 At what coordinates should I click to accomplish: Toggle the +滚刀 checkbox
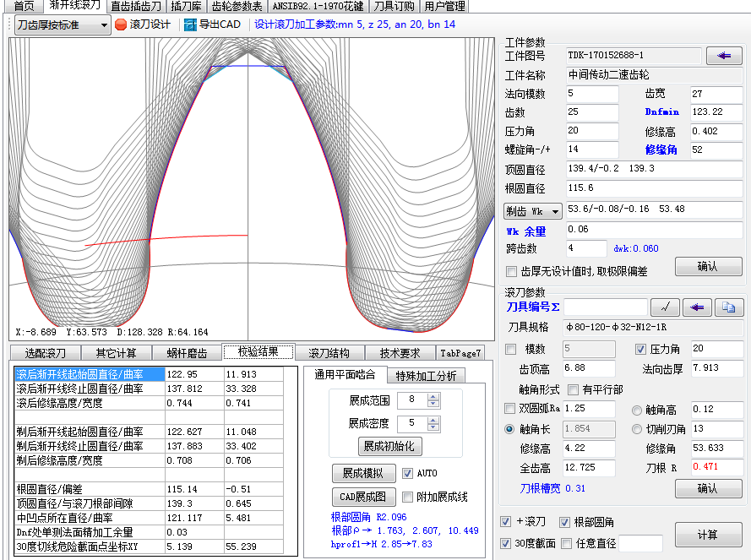(x=505, y=522)
